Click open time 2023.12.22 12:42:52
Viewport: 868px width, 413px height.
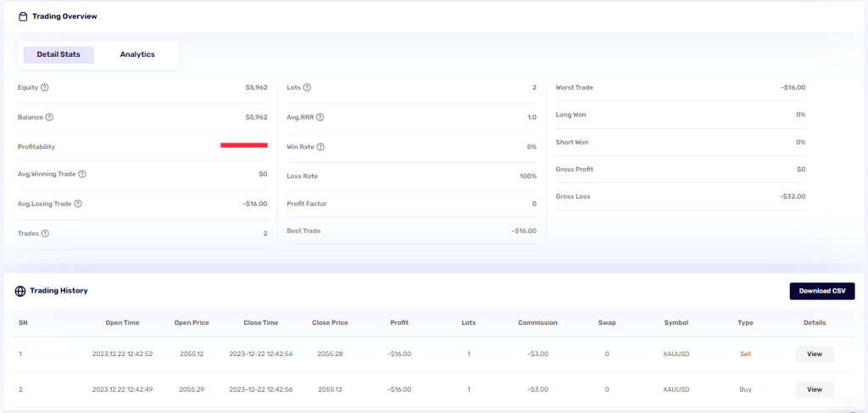click(122, 354)
